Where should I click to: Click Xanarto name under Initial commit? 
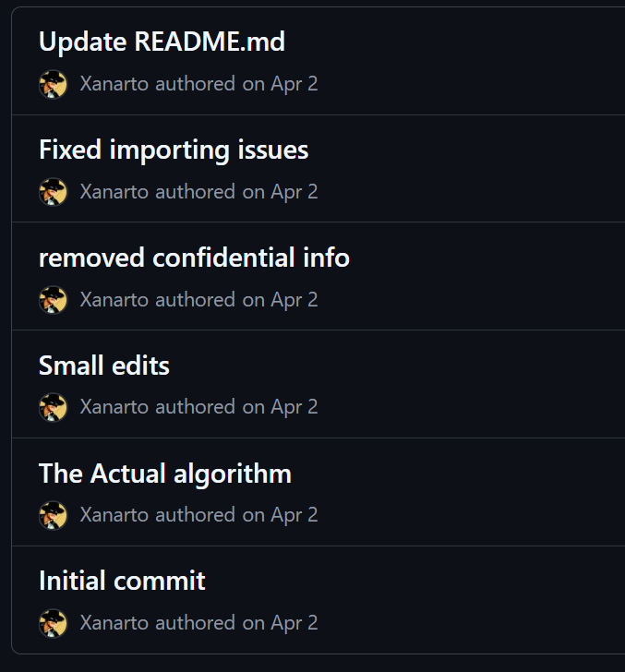click(x=114, y=623)
